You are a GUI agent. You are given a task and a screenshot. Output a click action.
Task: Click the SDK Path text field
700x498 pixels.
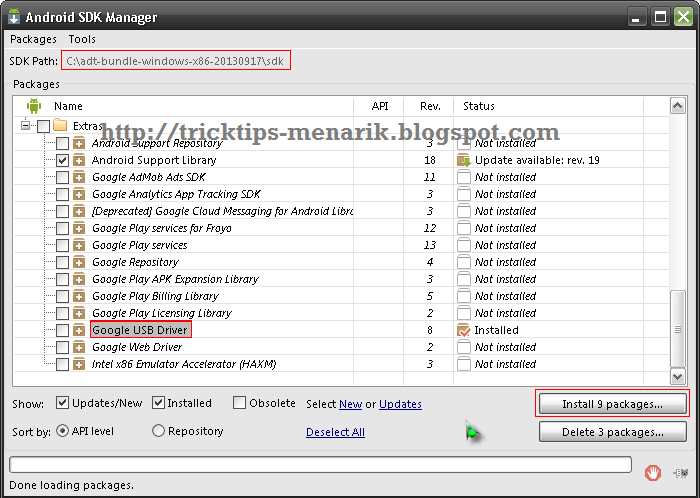pos(176,61)
